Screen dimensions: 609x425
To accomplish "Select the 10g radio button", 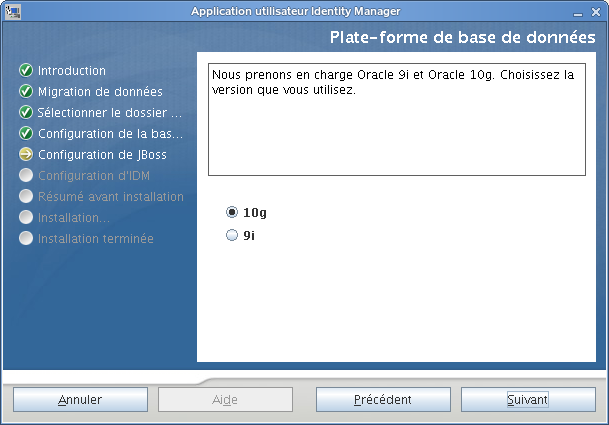I will [x=233, y=212].
